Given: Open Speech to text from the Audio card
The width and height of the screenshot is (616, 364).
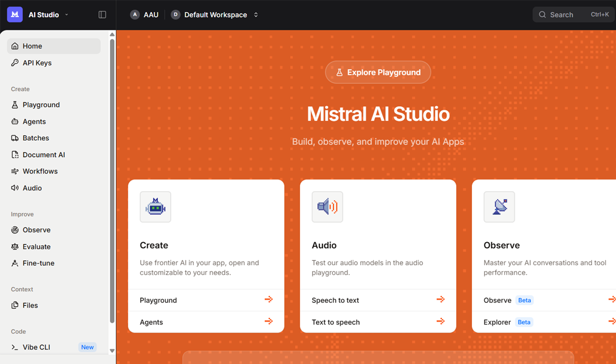Looking at the screenshot, I should (334, 300).
